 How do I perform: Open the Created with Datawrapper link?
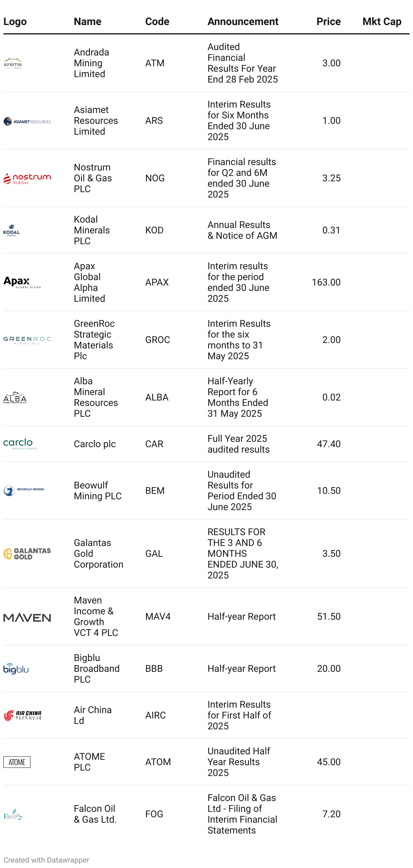click(46, 860)
